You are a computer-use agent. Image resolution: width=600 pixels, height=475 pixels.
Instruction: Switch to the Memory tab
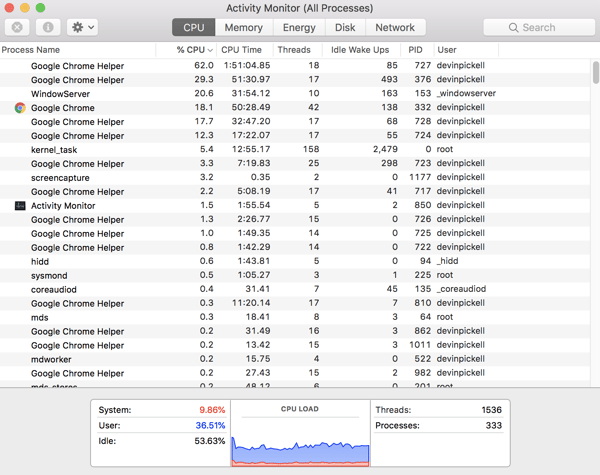coord(244,28)
